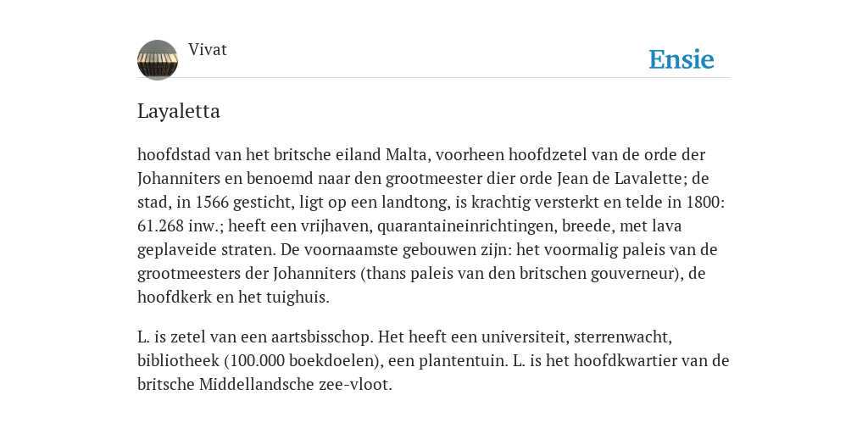Click the phrase Middellandsche zee-vloot
Screen dimensions: 868x434
296,384
